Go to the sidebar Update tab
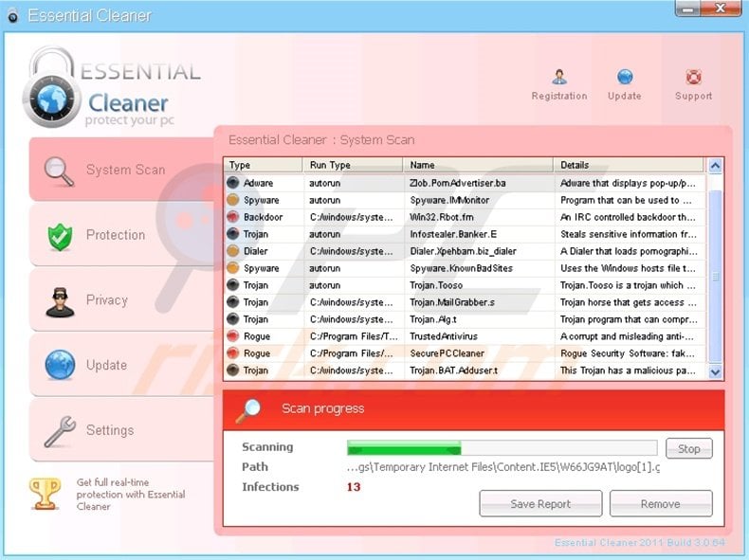The image size is (749, 560). tap(121, 365)
